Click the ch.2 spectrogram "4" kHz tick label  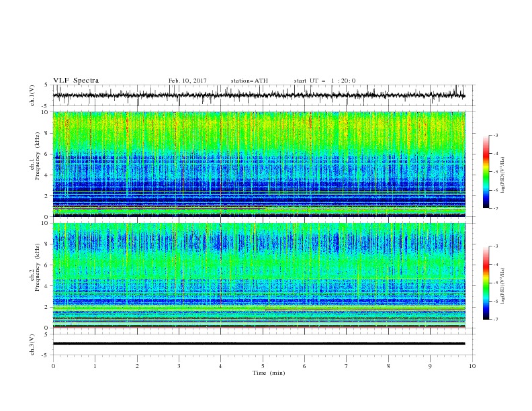pos(46,286)
